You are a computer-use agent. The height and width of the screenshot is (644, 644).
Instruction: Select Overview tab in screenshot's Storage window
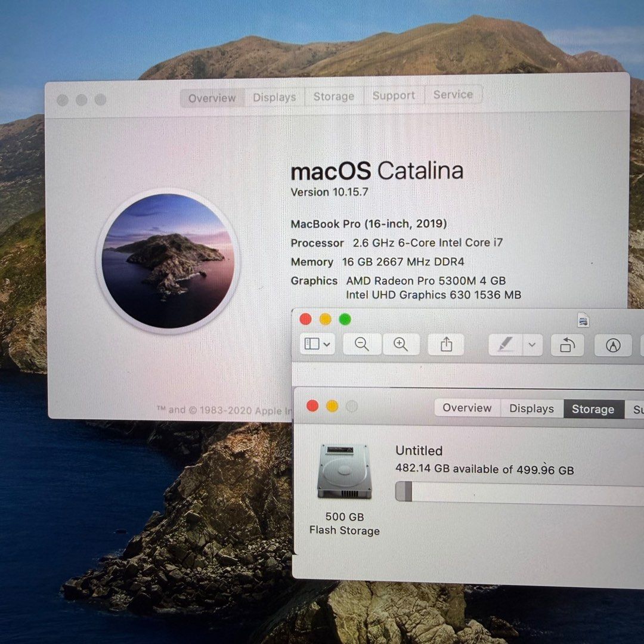[x=467, y=408]
